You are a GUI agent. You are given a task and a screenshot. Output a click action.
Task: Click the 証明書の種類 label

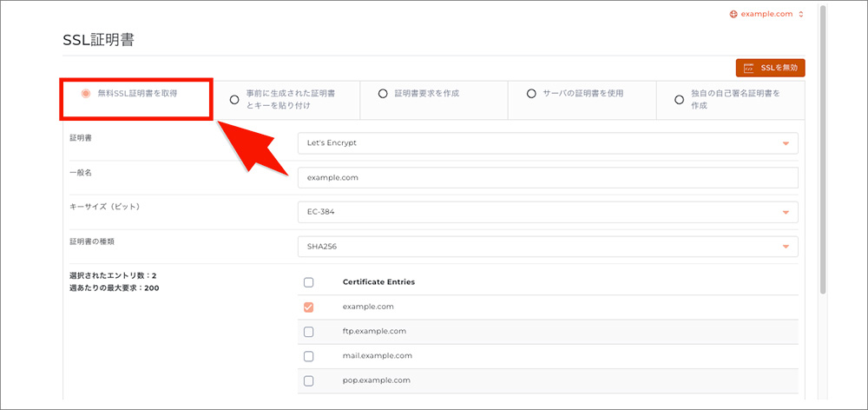pos(92,241)
